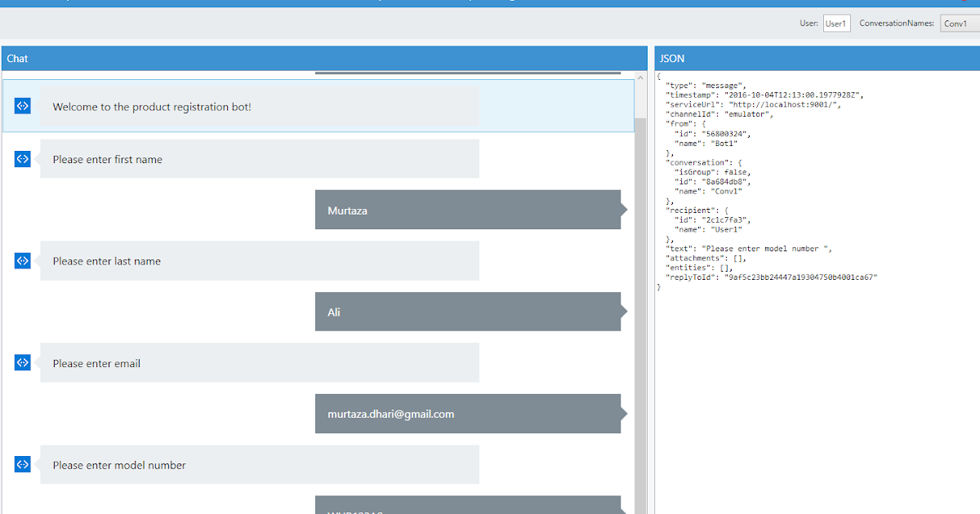Select the JSON icon next to "Please enter email"
980x514 pixels.
pos(22,362)
